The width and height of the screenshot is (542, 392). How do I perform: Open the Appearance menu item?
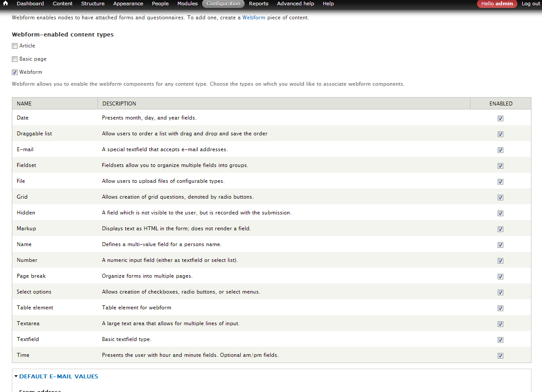[128, 4]
